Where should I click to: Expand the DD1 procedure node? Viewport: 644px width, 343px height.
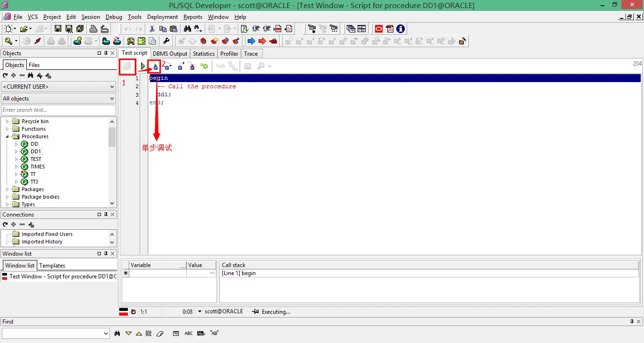[16, 151]
